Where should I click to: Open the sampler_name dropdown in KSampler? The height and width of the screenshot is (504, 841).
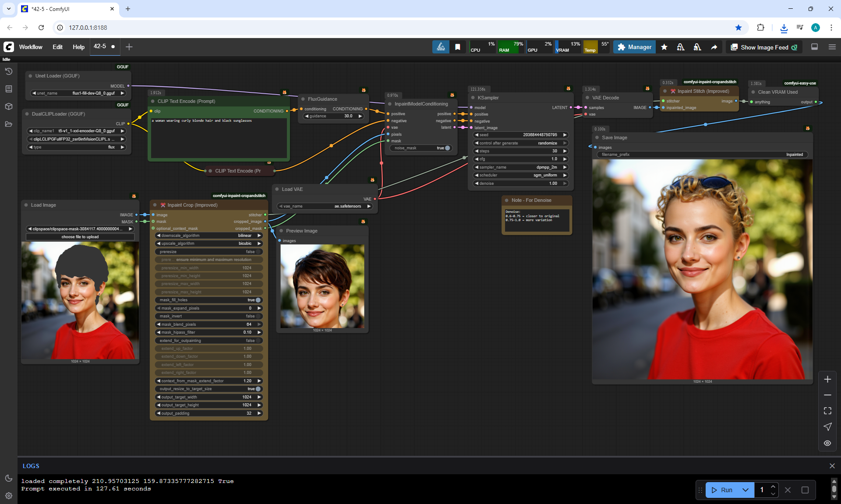click(x=520, y=167)
